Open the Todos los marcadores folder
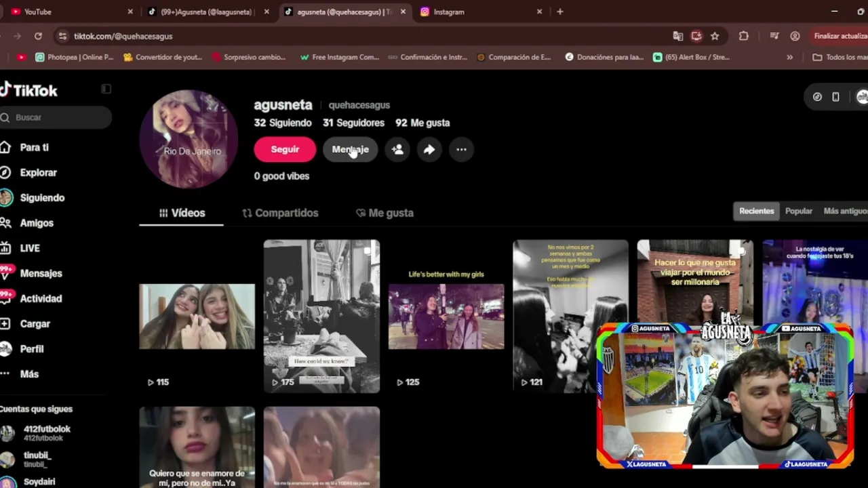The image size is (868, 488). click(x=840, y=58)
